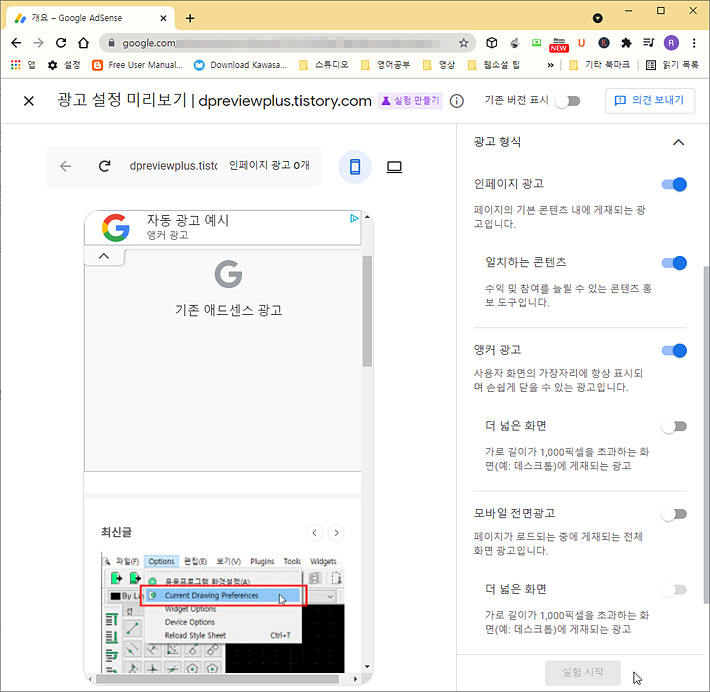Click the 인페이지 광고 0개 label
The width and height of the screenshot is (710, 692).
(269, 165)
